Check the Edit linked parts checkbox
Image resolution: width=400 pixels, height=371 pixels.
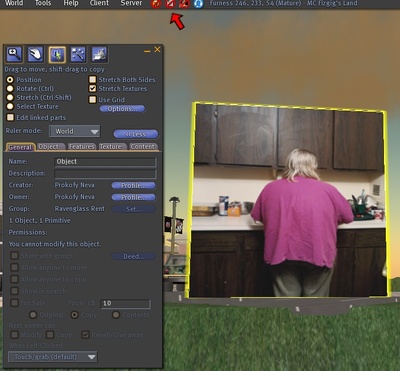coord(10,117)
